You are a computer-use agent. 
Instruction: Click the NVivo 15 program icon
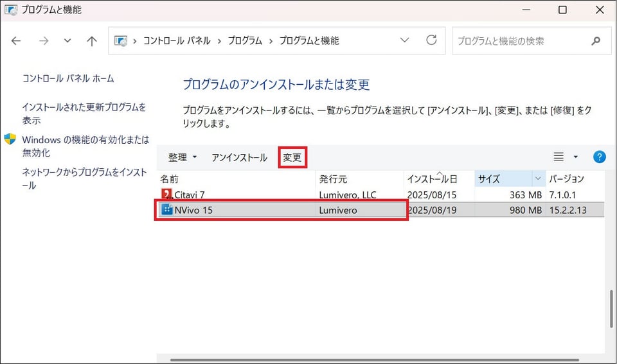pos(167,210)
